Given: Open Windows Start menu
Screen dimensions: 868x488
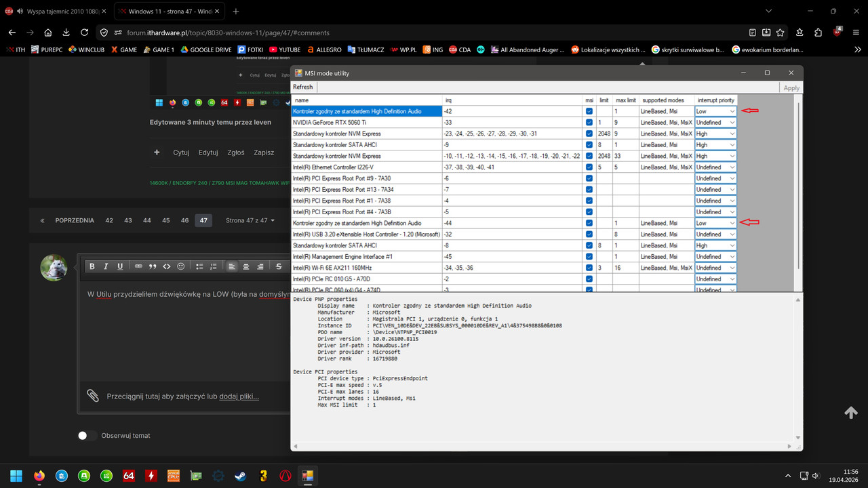Looking at the screenshot, I should (16, 476).
